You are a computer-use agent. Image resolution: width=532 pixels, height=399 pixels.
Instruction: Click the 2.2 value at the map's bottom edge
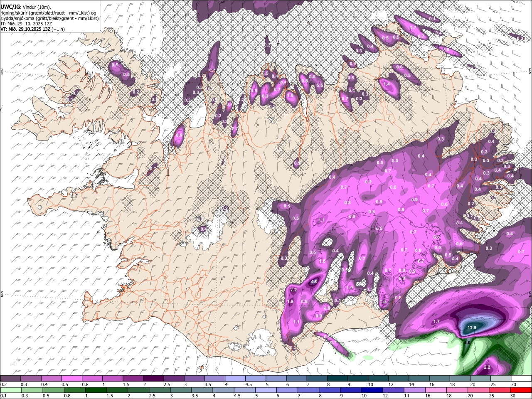click(x=488, y=367)
